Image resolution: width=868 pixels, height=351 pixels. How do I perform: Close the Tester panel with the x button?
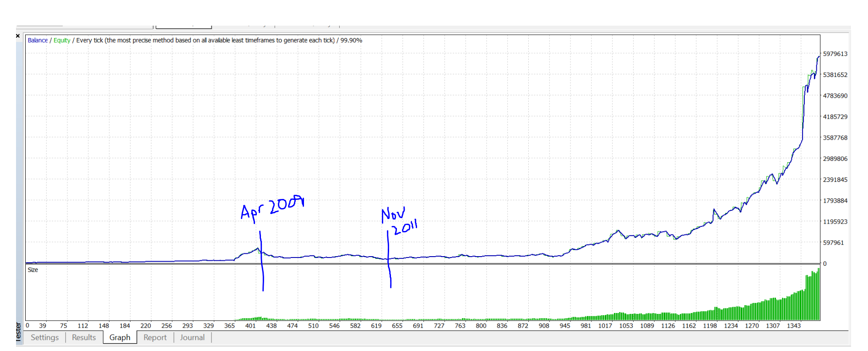point(18,36)
